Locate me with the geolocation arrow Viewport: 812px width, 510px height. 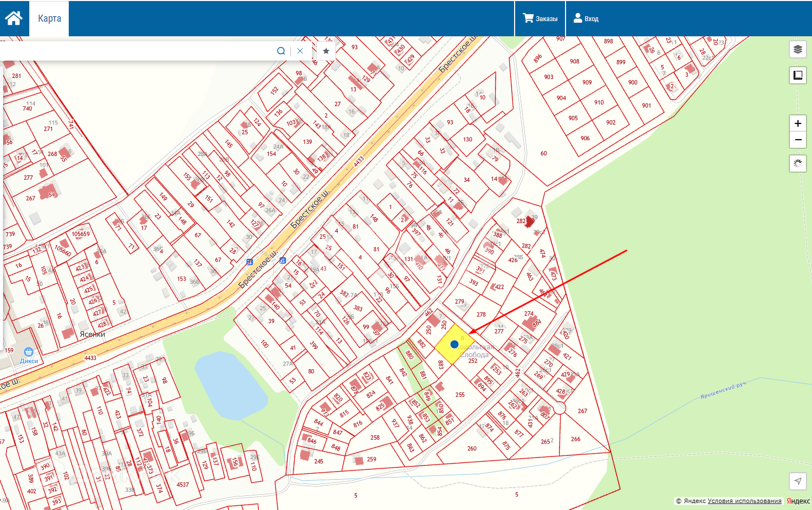(x=798, y=481)
